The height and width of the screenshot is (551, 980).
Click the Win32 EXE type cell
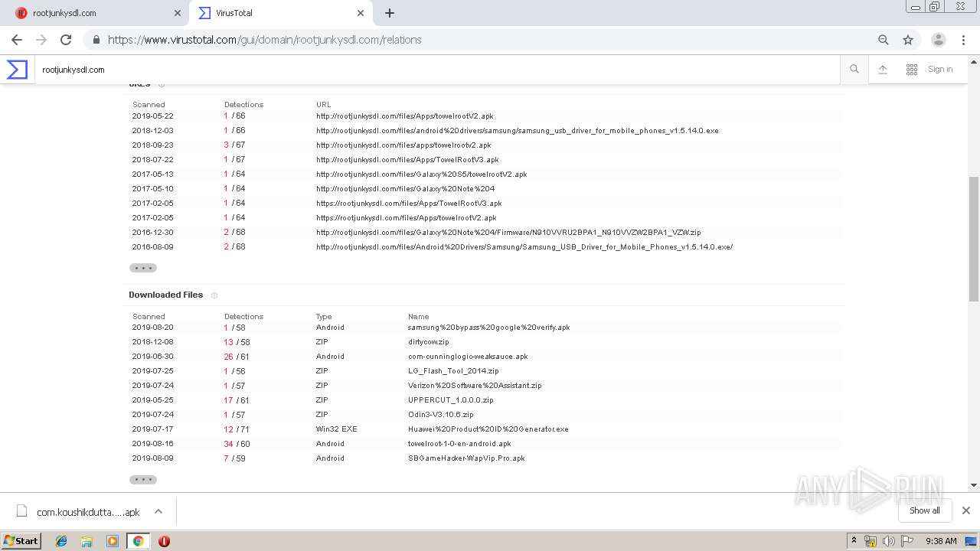tap(337, 429)
